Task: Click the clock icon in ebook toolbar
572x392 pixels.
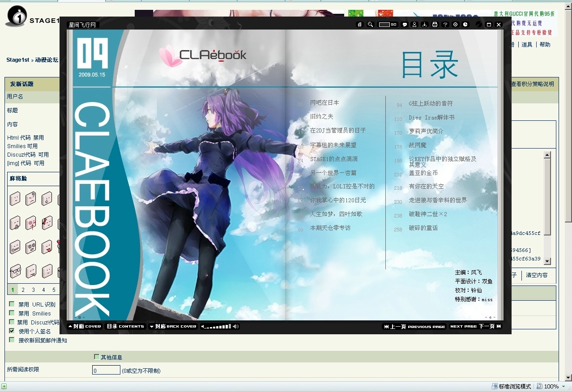Action: (x=465, y=25)
